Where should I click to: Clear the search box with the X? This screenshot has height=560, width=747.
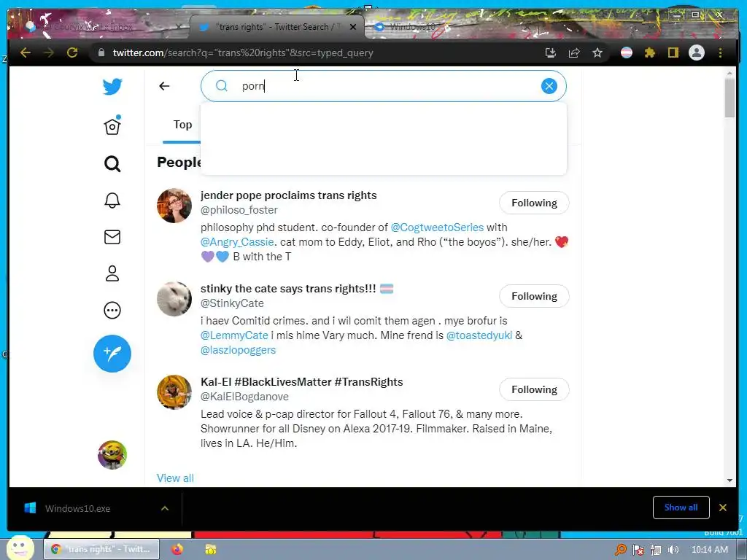549,86
